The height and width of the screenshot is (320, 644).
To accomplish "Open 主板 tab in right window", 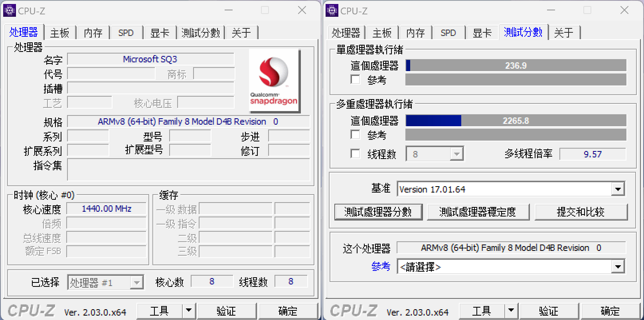I will click(x=382, y=33).
